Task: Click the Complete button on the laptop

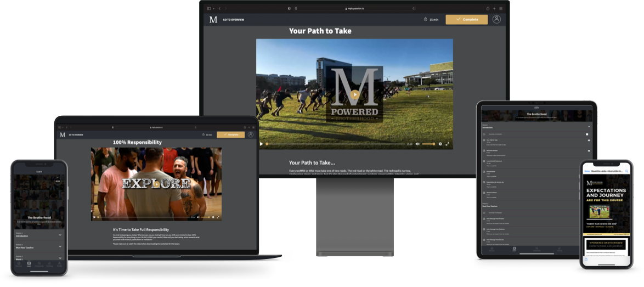Action: tap(230, 134)
